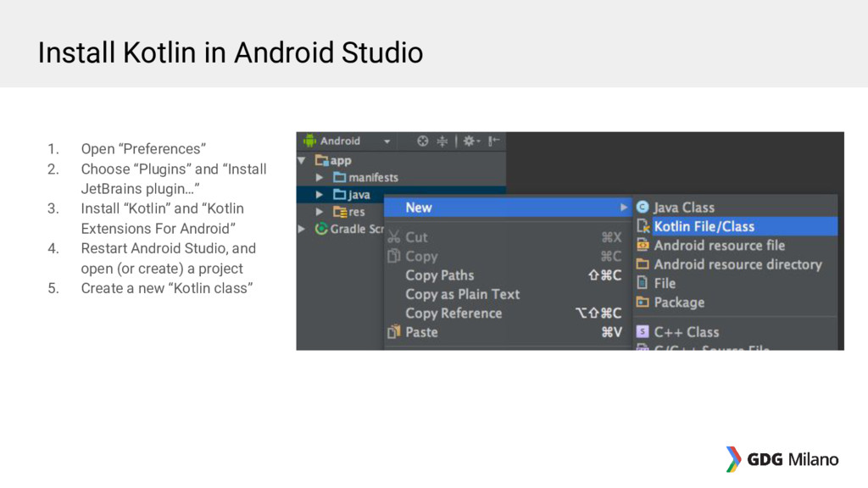Create a new Package
This screenshot has height=488, width=868.
point(735,302)
